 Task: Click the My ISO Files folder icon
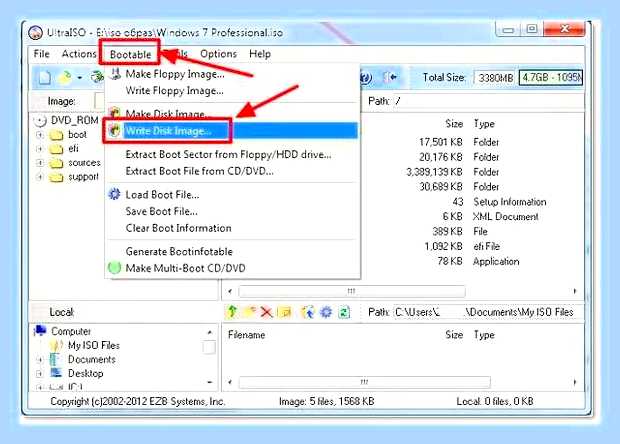pos(57,345)
